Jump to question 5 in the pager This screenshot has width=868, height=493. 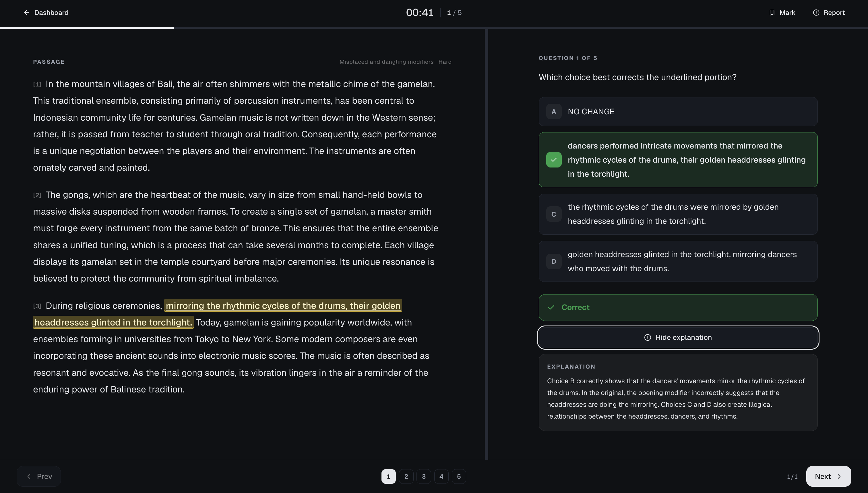click(459, 476)
